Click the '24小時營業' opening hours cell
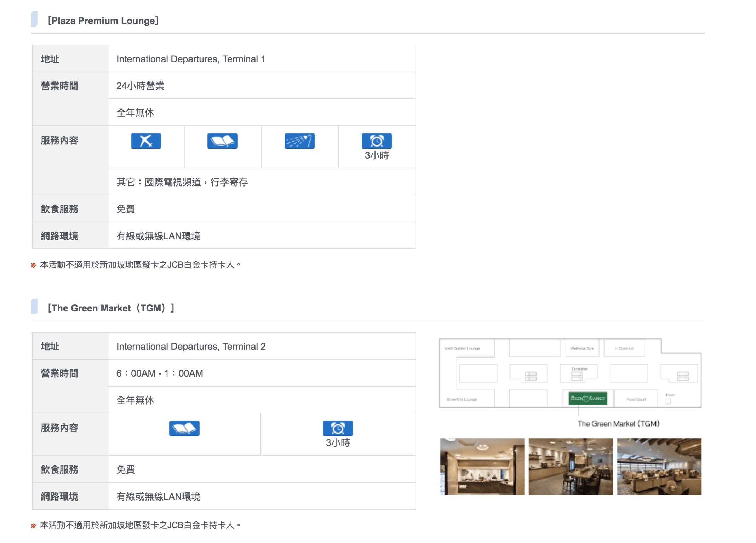 262,86
